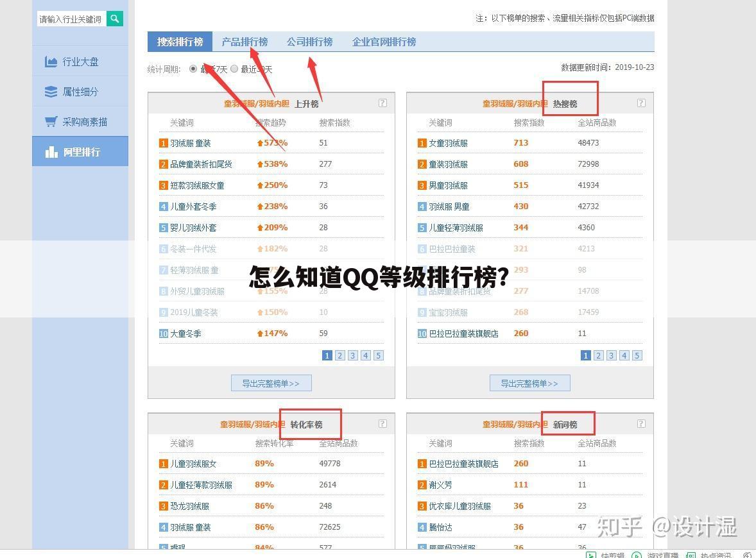Click the 热点资讯 icon in status bar
Image resolution: width=756 pixels, height=558 pixels.
point(691,555)
